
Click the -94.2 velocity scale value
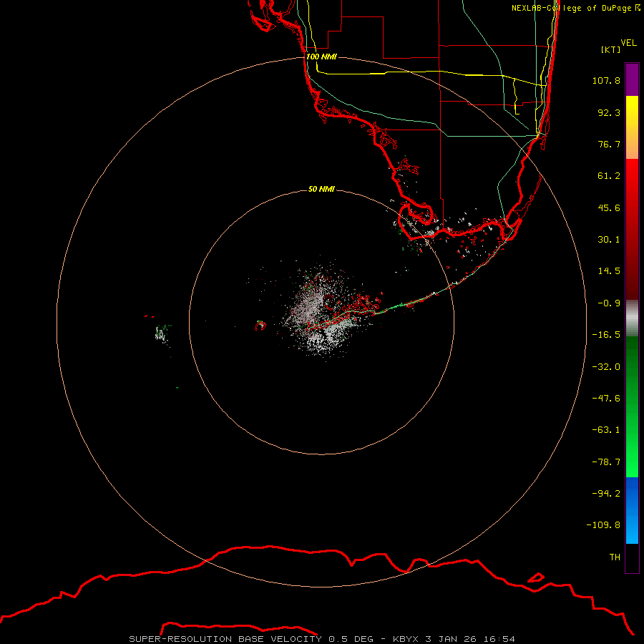click(606, 494)
